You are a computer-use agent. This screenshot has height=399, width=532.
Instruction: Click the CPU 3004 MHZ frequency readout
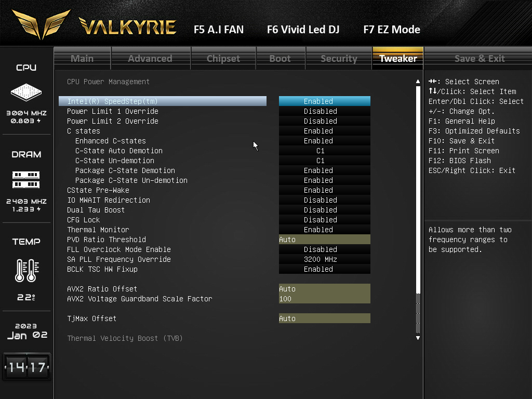coord(26,113)
